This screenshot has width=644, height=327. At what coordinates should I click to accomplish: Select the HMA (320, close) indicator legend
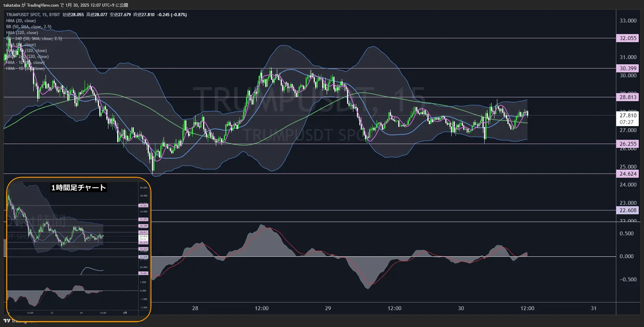point(22,33)
